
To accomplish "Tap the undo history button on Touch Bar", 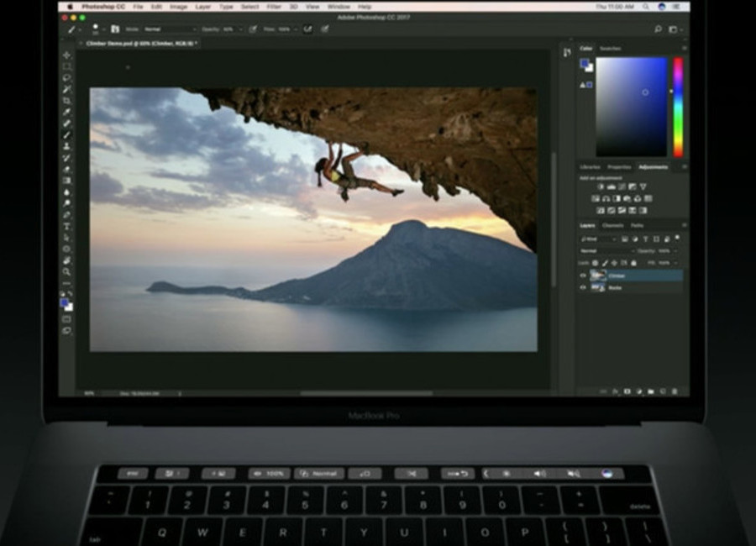I will (458, 474).
